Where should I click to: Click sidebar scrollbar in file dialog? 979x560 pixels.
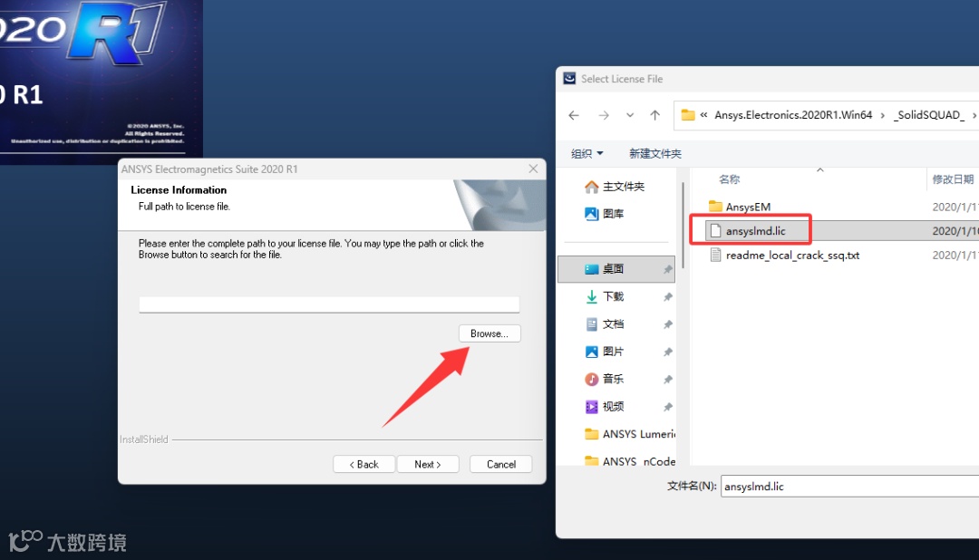683,225
